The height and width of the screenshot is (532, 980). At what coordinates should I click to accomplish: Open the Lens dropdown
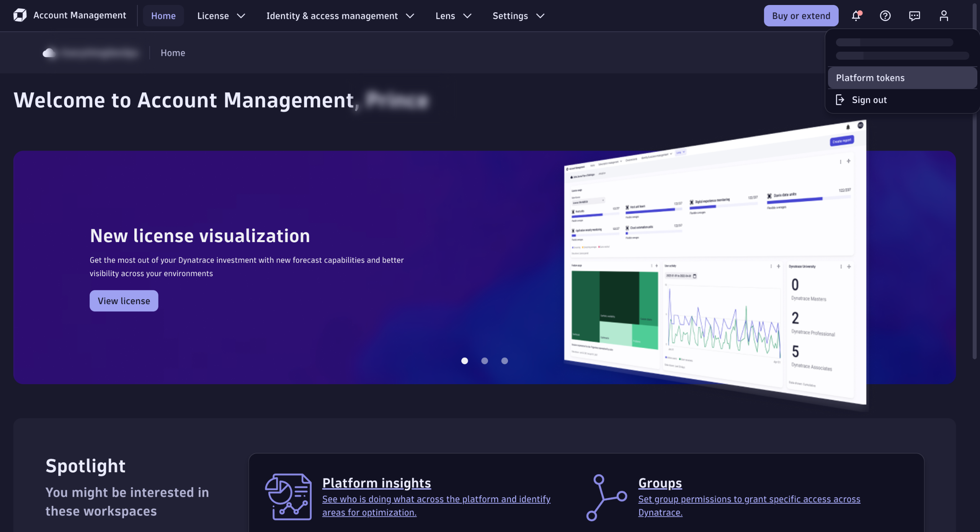(x=453, y=16)
